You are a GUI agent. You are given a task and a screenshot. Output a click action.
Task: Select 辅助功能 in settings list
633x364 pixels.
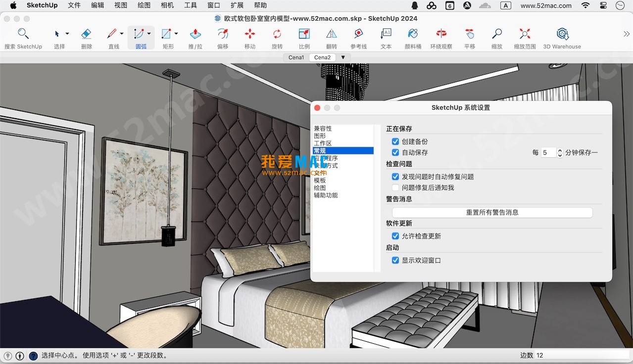click(343, 195)
